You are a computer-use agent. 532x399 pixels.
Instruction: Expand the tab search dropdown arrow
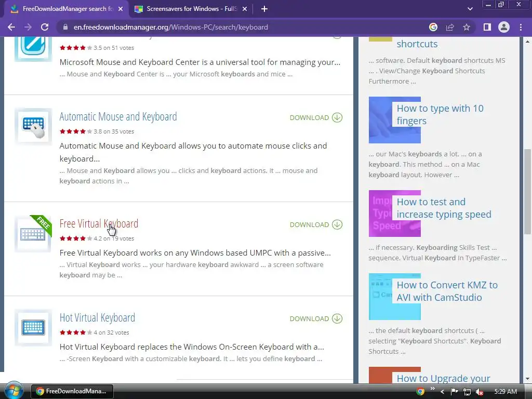[x=470, y=9]
